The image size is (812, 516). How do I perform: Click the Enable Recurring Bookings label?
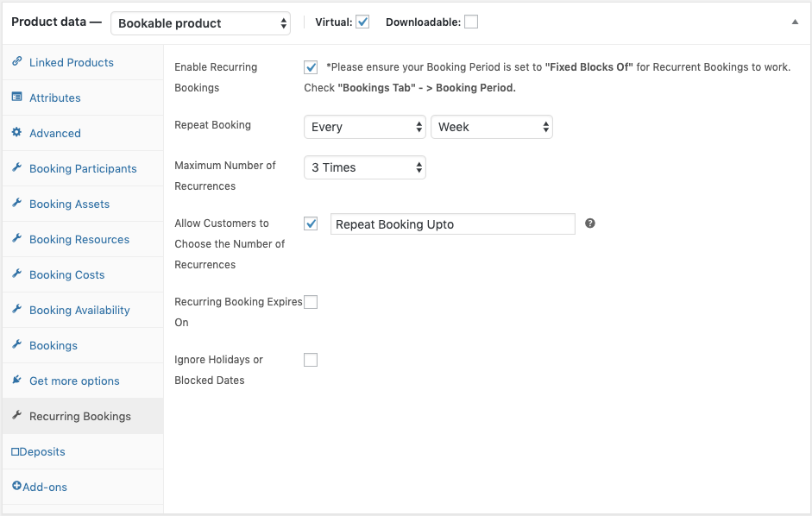[x=216, y=77]
